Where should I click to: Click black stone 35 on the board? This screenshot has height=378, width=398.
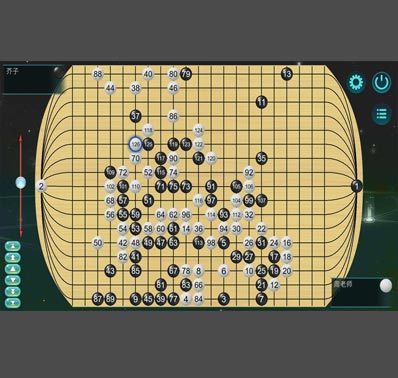click(262, 158)
